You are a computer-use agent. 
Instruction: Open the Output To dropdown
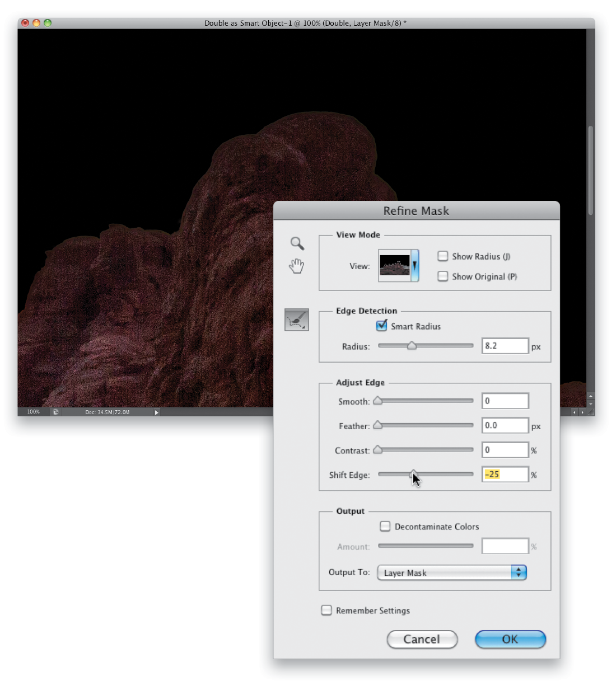452,572
